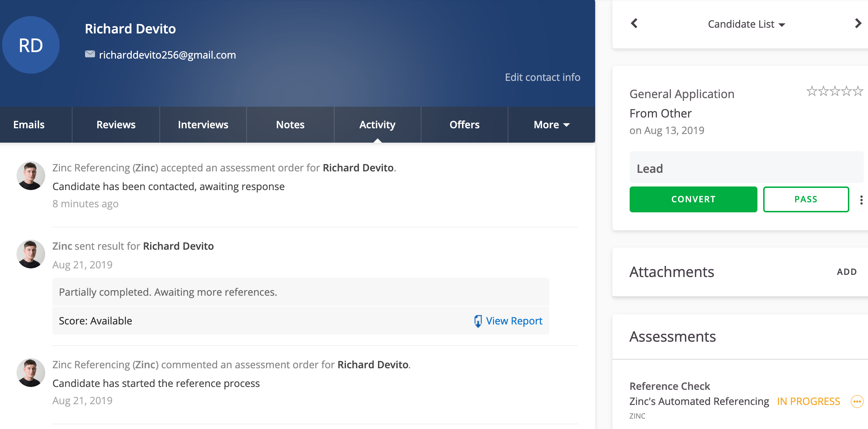Click the PASS button
The height and width of the screenshot is (429, 868).
(x=806, y=199)
